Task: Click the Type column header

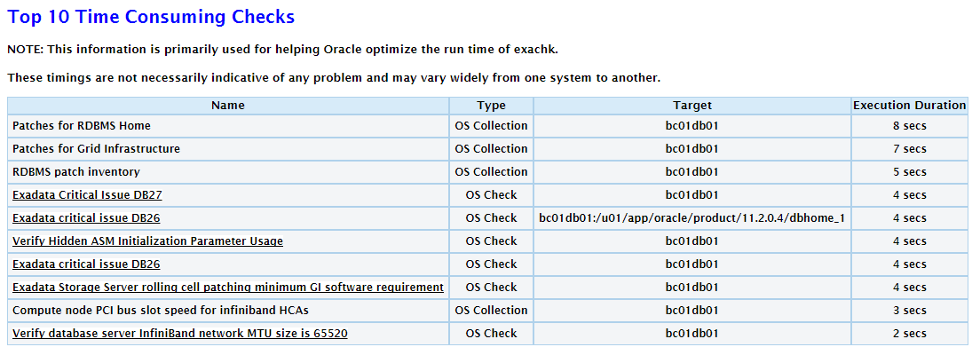Action: pos(491,106)
